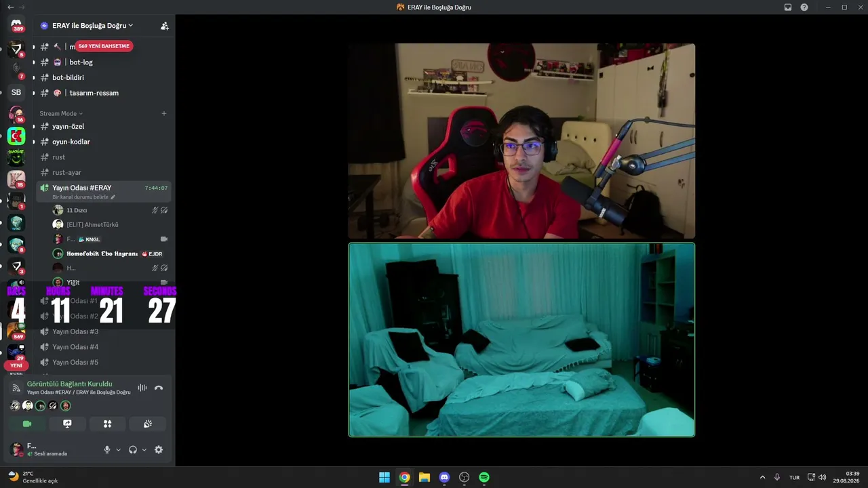The width and height of the screenshot is (868, 488).
Task: Create channel in Stream Mode category
Action: pos(164,113)
